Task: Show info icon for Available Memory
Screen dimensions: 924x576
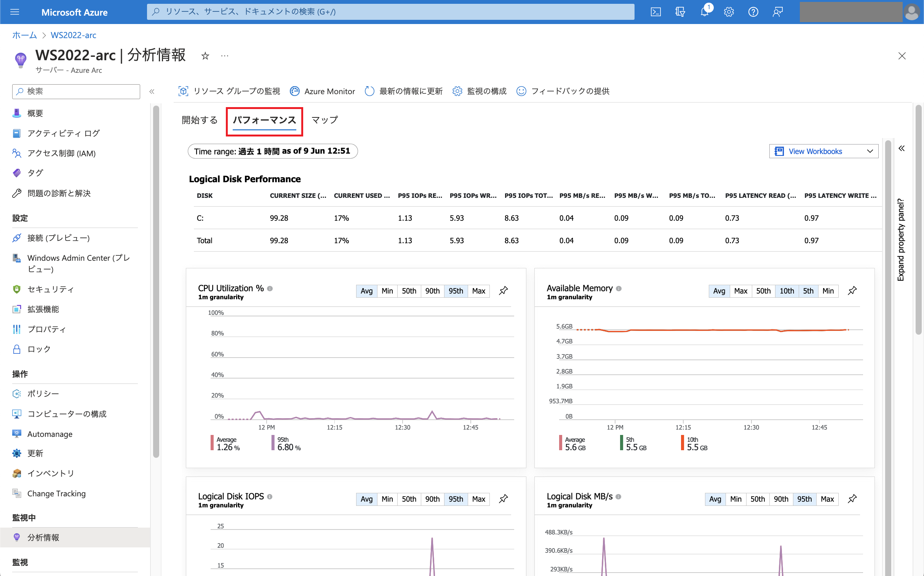Action: [x=619, y=289]
